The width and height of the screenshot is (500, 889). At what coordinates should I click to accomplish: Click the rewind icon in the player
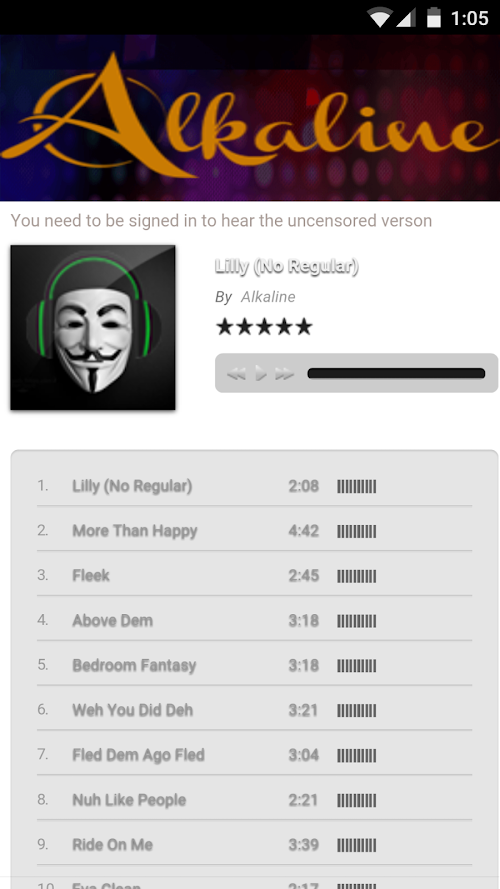click(x=236, y=373)
